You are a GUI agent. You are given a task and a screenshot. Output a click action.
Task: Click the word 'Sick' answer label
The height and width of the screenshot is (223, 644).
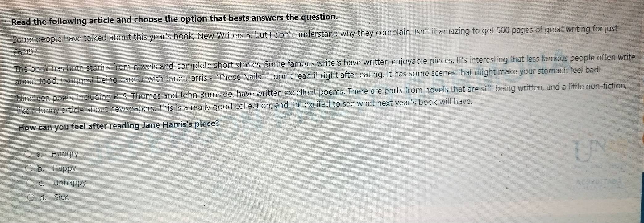point(61,197)
